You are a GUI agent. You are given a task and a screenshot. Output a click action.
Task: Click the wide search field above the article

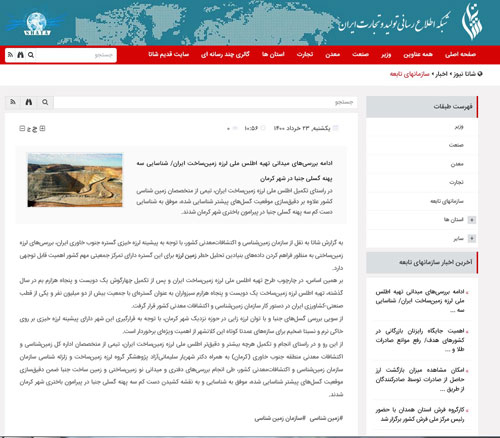[205, 102]
